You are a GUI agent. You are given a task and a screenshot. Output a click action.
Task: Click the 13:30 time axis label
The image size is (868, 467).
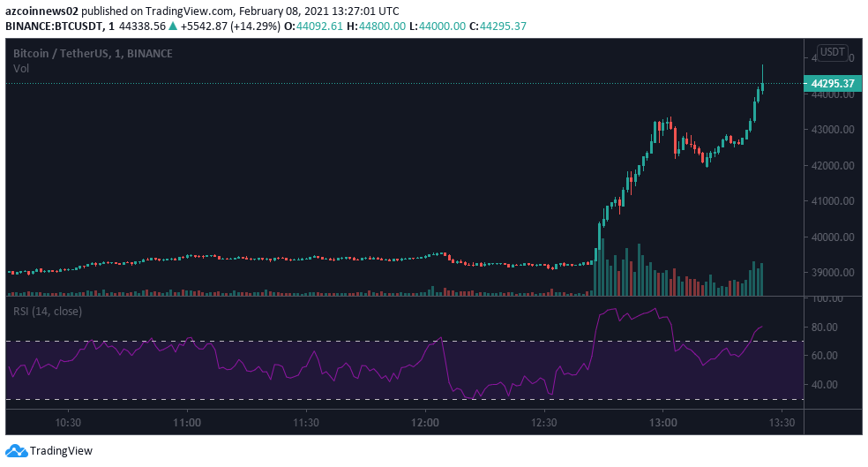(x=782, y=423)
